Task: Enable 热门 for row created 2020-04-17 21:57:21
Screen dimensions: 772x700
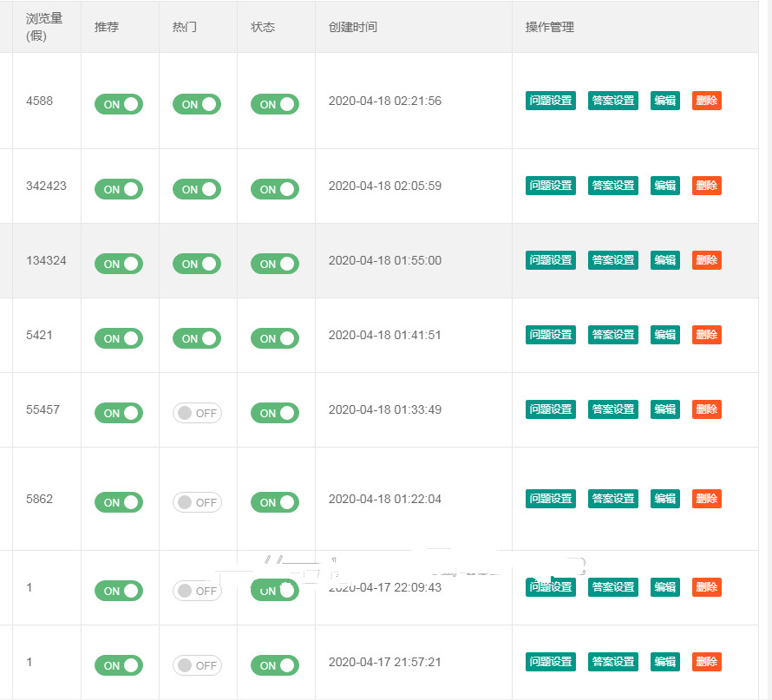Action: pos(196,665)
